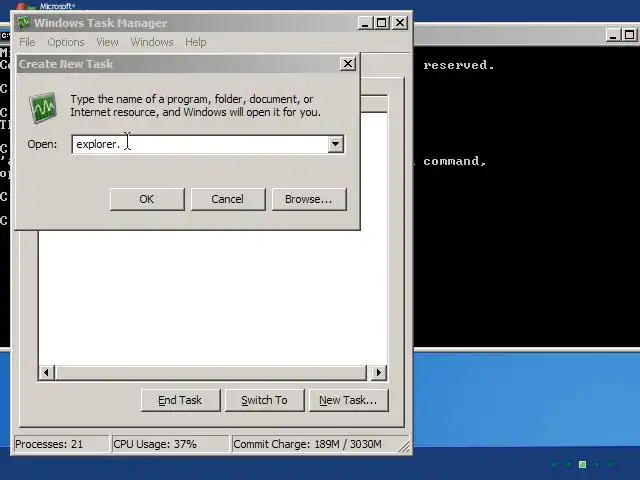Viewport: 640px width, 480px height.
Task: Click the Open: label
Action: pos(42,144)
